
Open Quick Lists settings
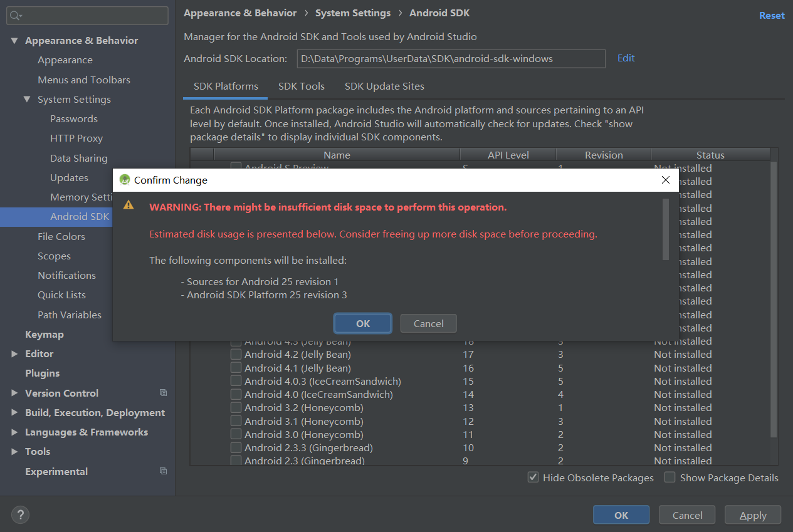click(x=62, y=295)
